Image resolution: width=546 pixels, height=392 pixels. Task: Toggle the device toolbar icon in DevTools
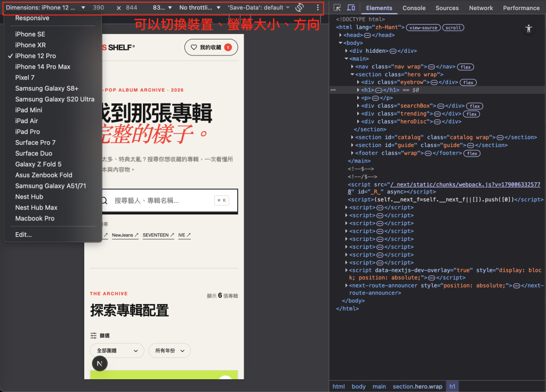point(351,7)
